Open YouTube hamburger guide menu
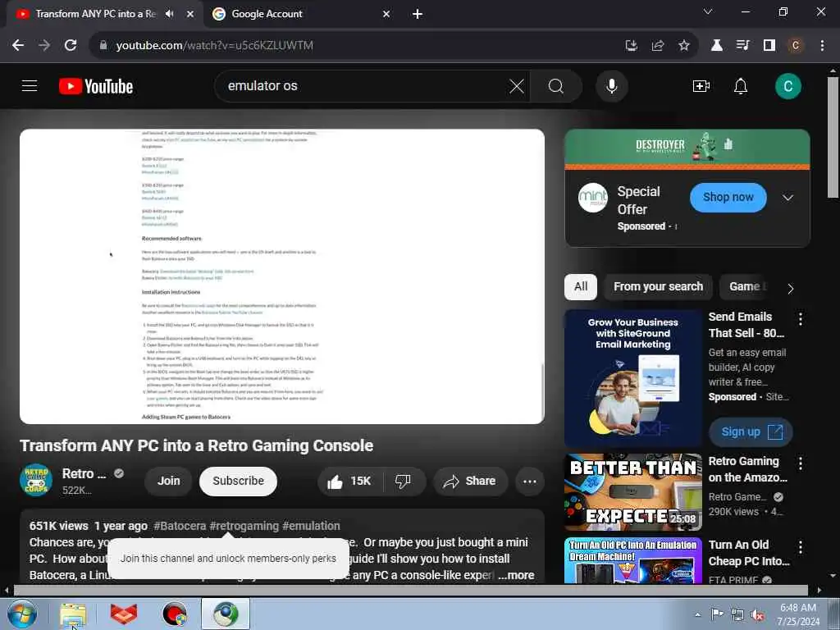This screenshot has height=630, width=840. 30,85
